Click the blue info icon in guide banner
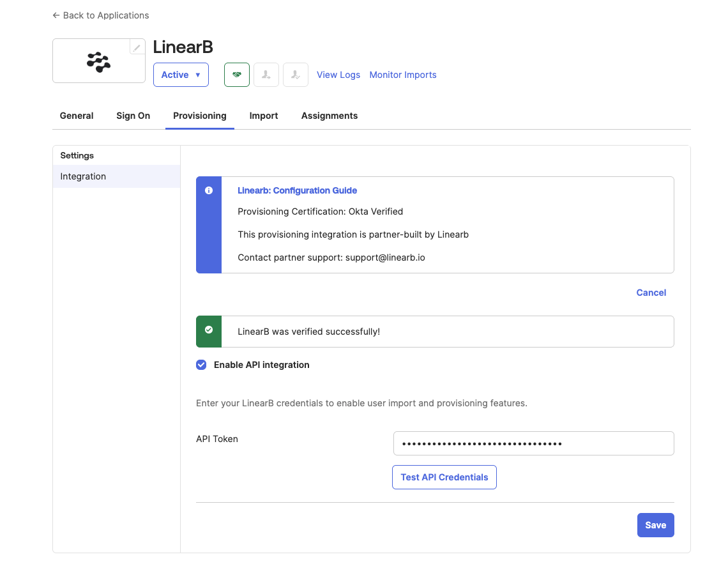The width and height of the screenshot is (728, 566). tap(209, 190)
